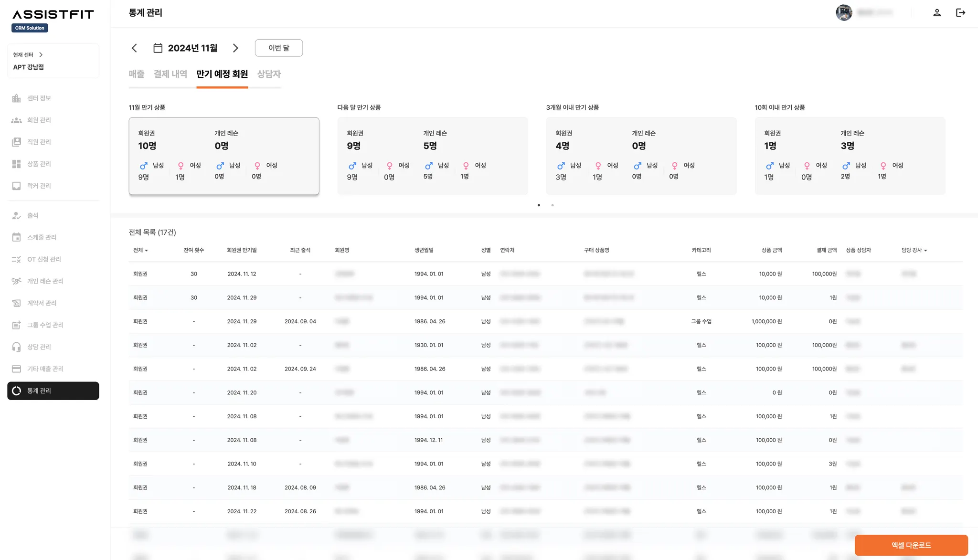Screen dimensions: 978x560
Task: Open 계약서 관리 in sidebar
Action: pos(42,303)
